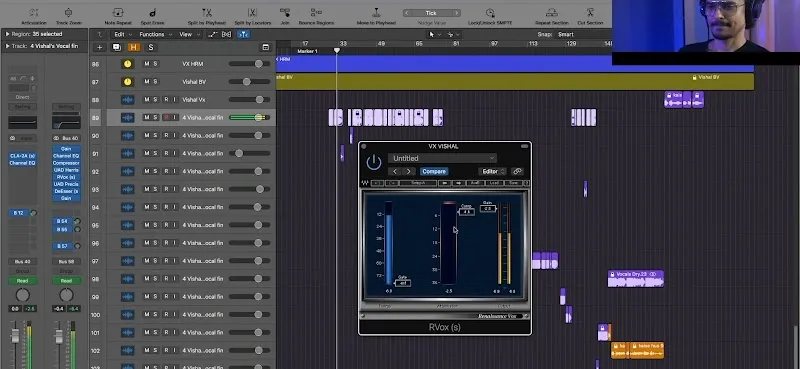Screen dimensions: 800x369
Task: Click the Lock/Unlock SMPTE icon
Action: tap(490, 13)
